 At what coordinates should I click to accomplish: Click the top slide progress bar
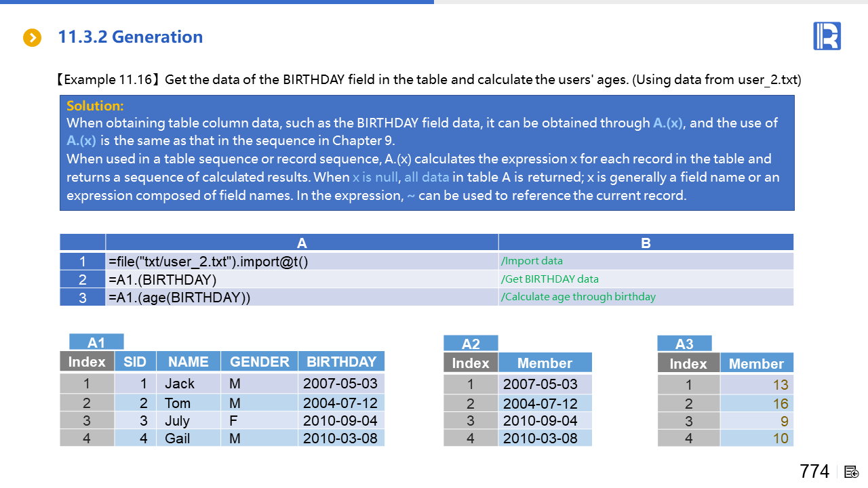click(217, 2)
